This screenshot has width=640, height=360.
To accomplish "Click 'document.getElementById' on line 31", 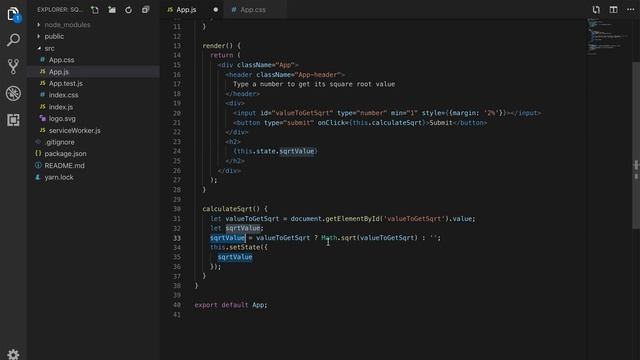I will (x=335, y=219).
